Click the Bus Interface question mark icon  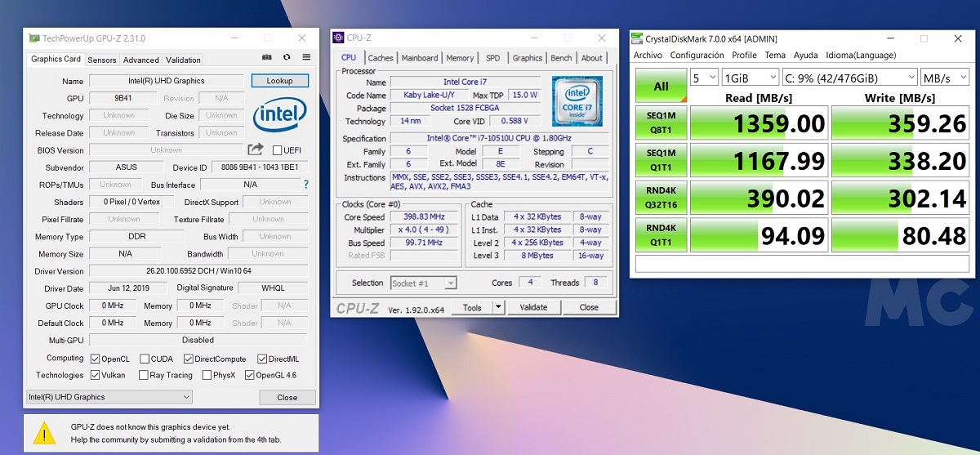click(x=306, y=185)
